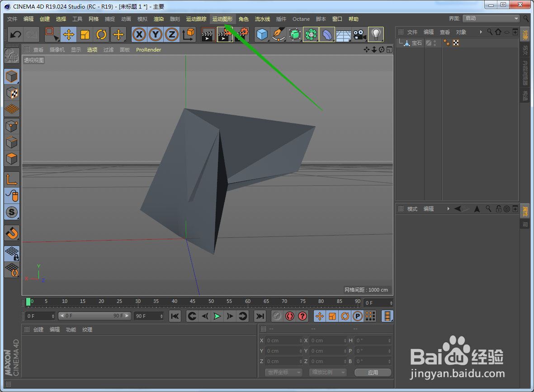Switch to Texture mode checker cube
Image resolution: width=534 pixels, height=392 pixels.
pos(12,93)
